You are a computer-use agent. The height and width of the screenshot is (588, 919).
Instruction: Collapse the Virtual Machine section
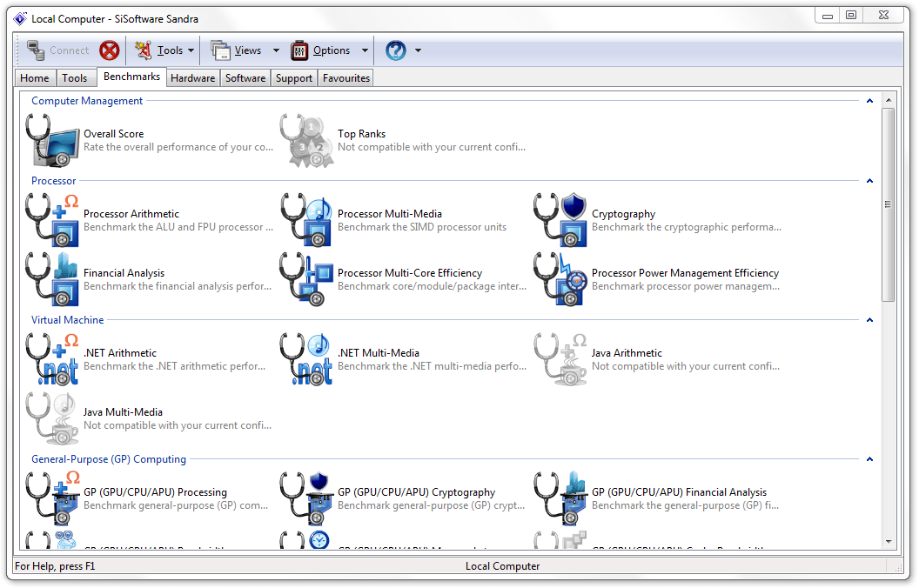(x=869, y=320)
